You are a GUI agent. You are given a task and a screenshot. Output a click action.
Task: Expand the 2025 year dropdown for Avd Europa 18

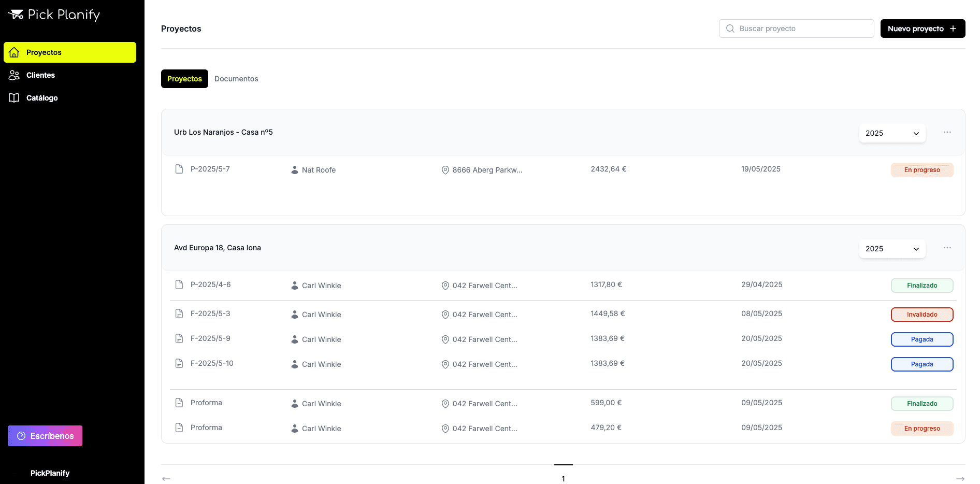click(892, 249)
